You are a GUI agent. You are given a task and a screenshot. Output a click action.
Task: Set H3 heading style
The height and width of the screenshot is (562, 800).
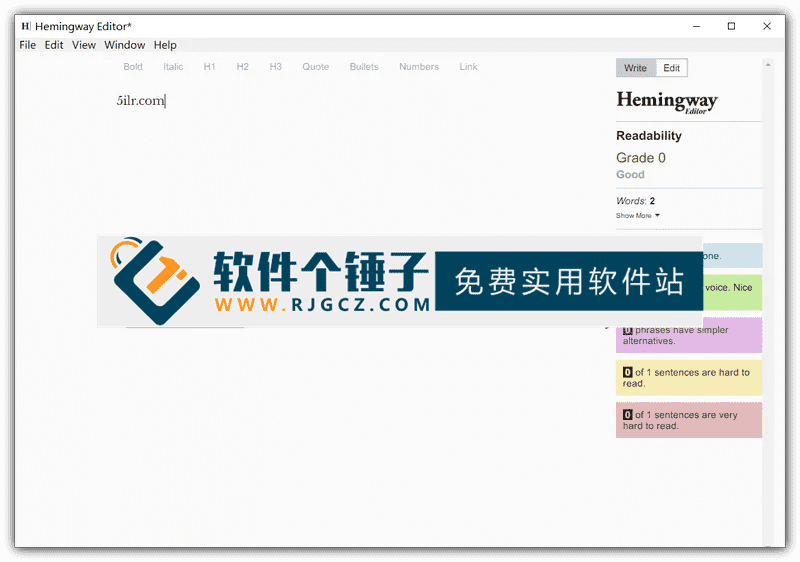coord(276,67)
